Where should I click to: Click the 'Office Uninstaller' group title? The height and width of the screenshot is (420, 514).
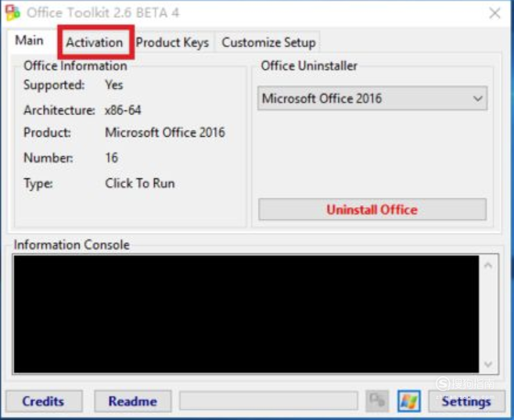coord(309,66)
